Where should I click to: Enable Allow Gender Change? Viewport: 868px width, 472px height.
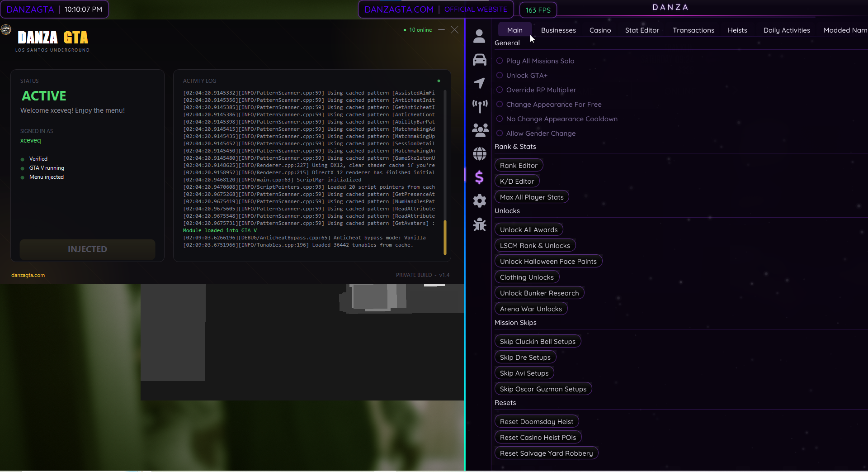coord(536,133)
